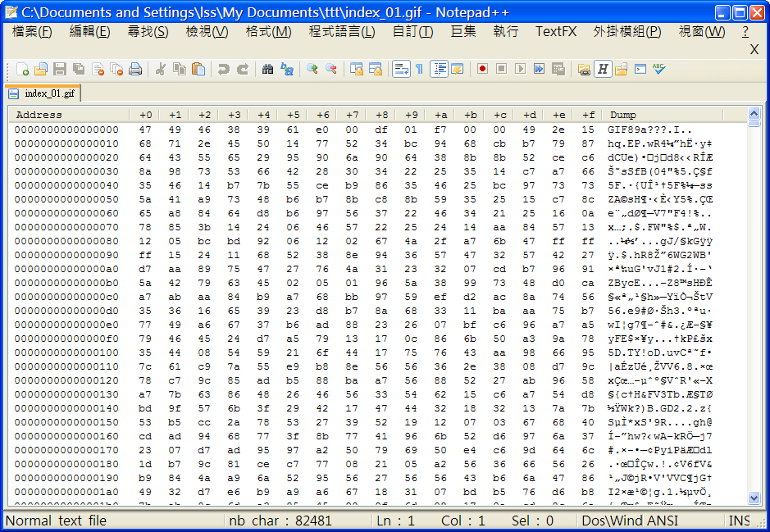This screenshot has width=770, height=532.
Task: Click the folder-with-printer plugin icon
Action: pos(584,69)
